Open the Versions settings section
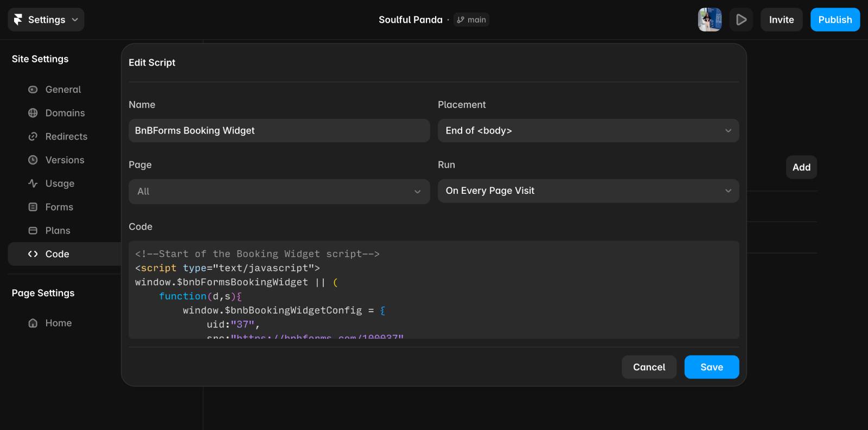This screenshot has width=868, height=430. pos(64,160)
